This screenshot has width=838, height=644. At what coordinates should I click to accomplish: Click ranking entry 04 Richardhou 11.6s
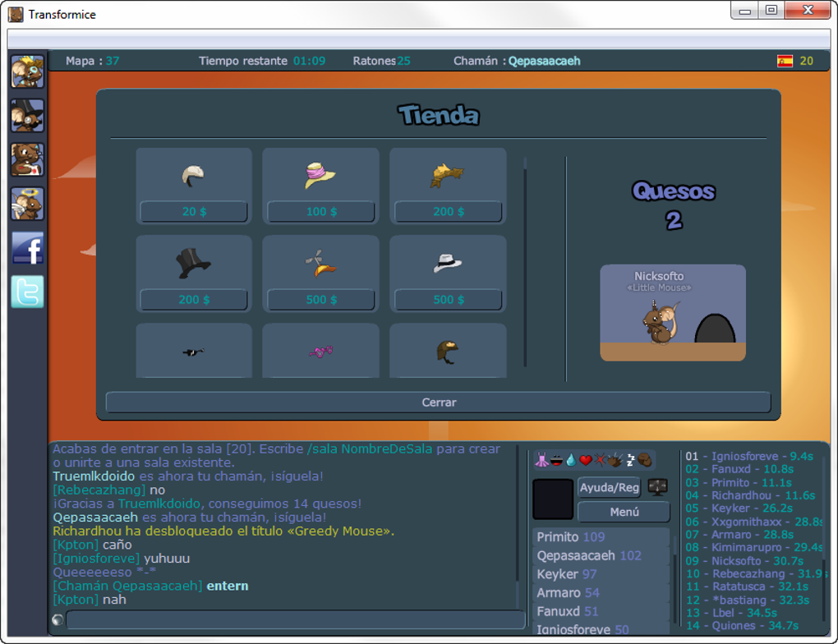tap(750, 495)
